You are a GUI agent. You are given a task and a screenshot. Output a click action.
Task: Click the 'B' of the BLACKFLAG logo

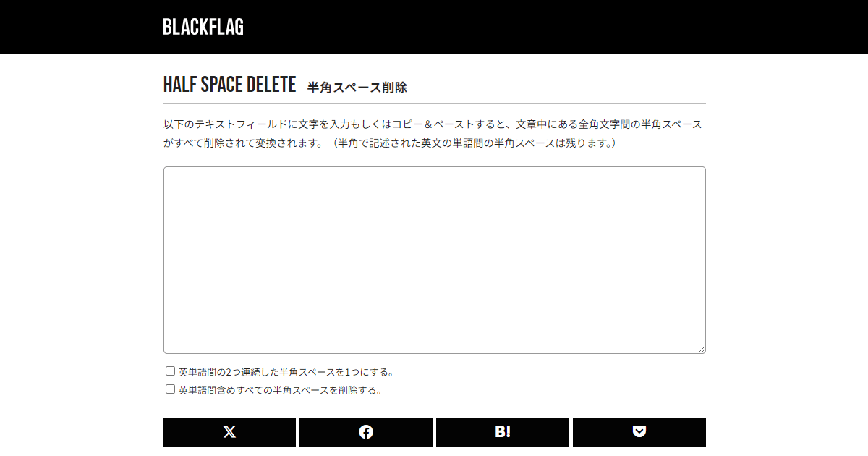167,28
